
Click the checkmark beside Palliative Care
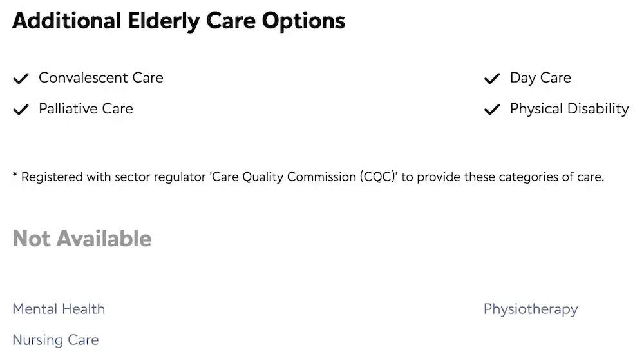coord(21,110)
